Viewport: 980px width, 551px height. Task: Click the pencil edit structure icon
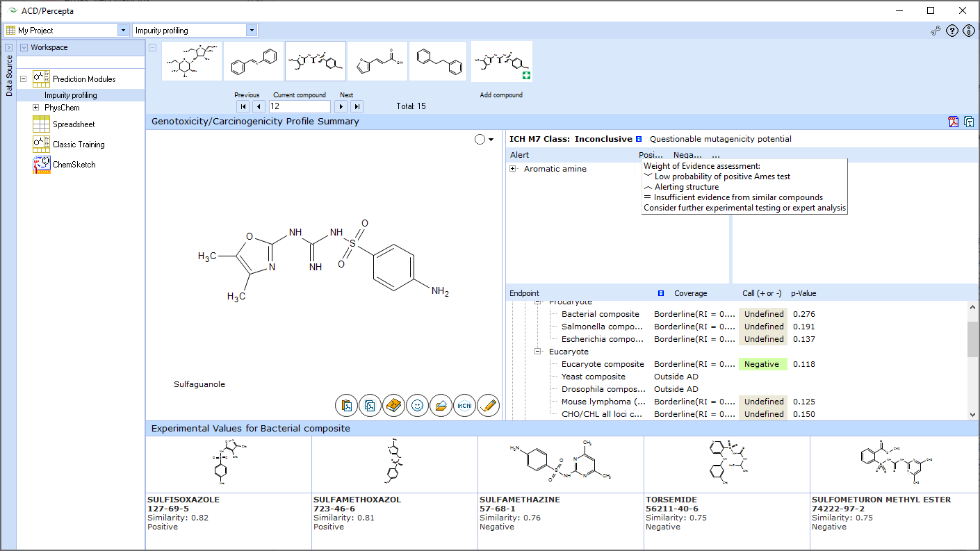(x=488, y=405)
